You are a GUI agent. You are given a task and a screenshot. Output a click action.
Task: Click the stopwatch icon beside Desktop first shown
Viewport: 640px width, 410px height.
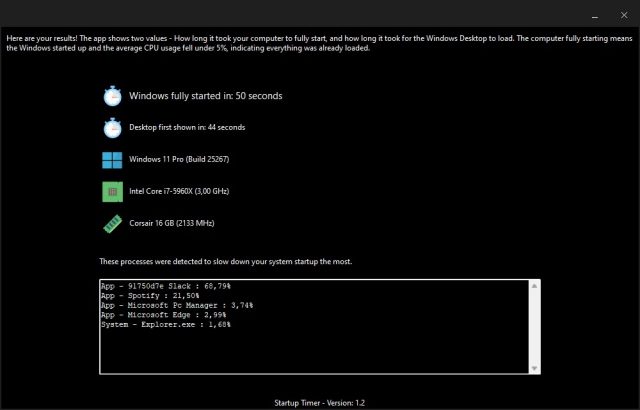(112, 128)
